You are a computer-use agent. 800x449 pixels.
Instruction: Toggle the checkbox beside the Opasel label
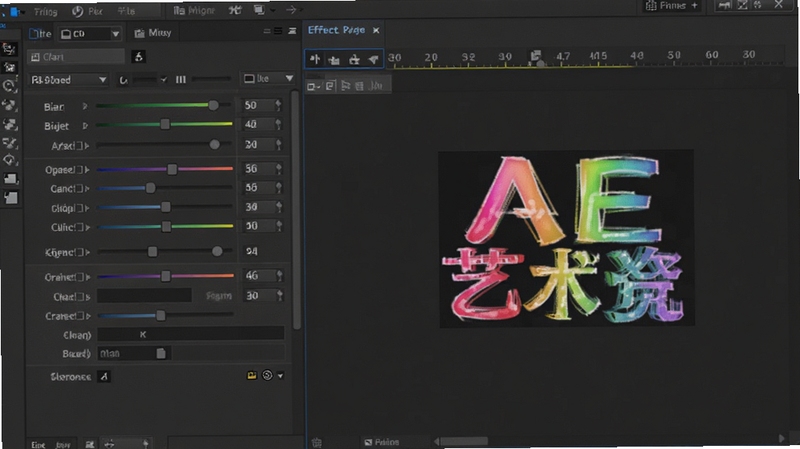point(80,170)
